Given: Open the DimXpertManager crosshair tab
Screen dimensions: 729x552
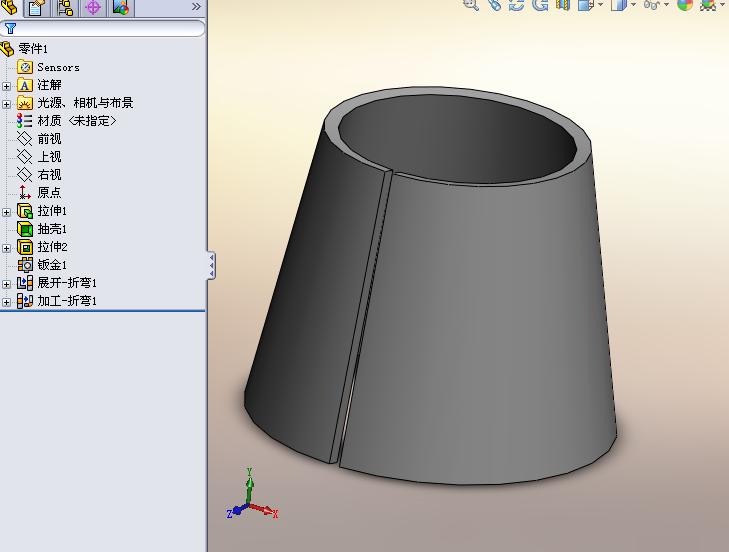Looking at the screenshot, I should [93, 7].
